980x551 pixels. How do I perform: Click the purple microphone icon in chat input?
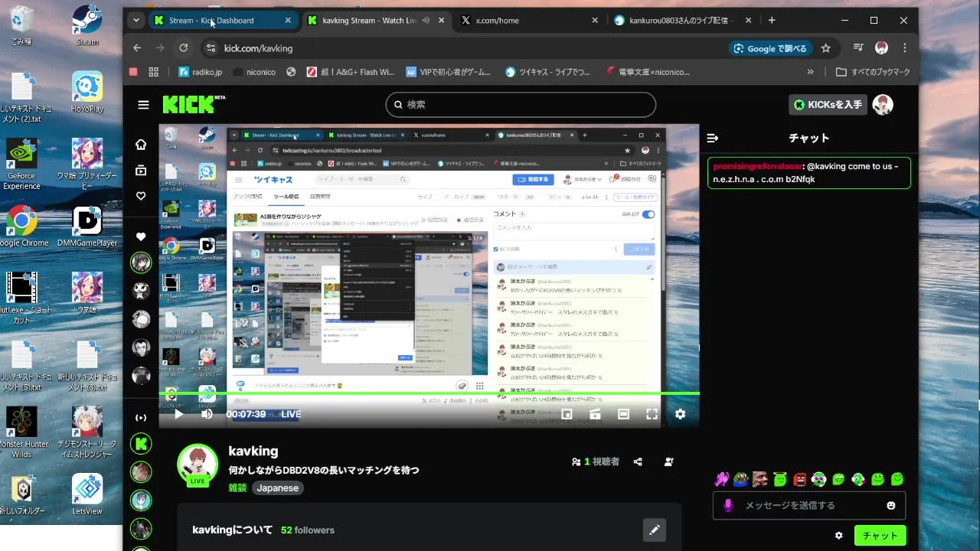pyautogui.click(x=728, y=506)
